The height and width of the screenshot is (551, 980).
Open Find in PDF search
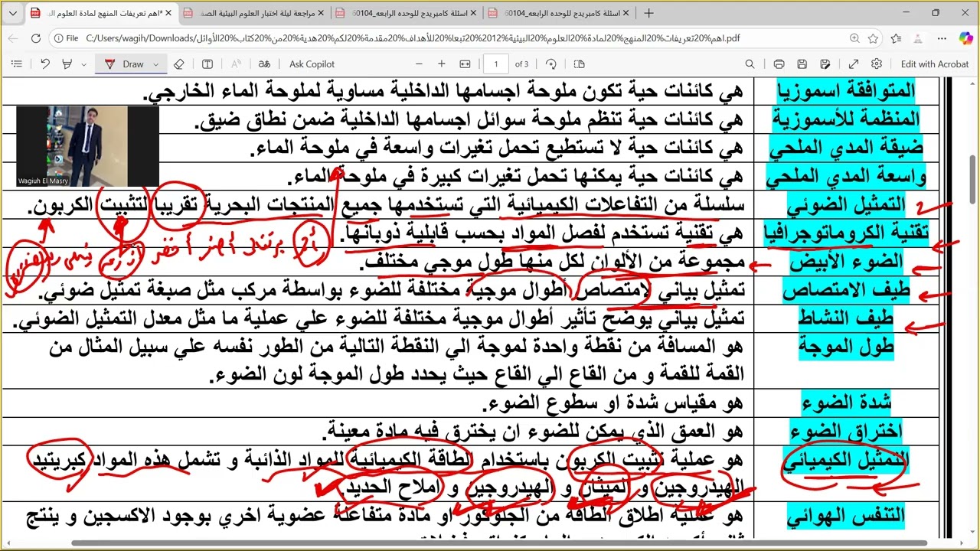[x=750, y=64]
